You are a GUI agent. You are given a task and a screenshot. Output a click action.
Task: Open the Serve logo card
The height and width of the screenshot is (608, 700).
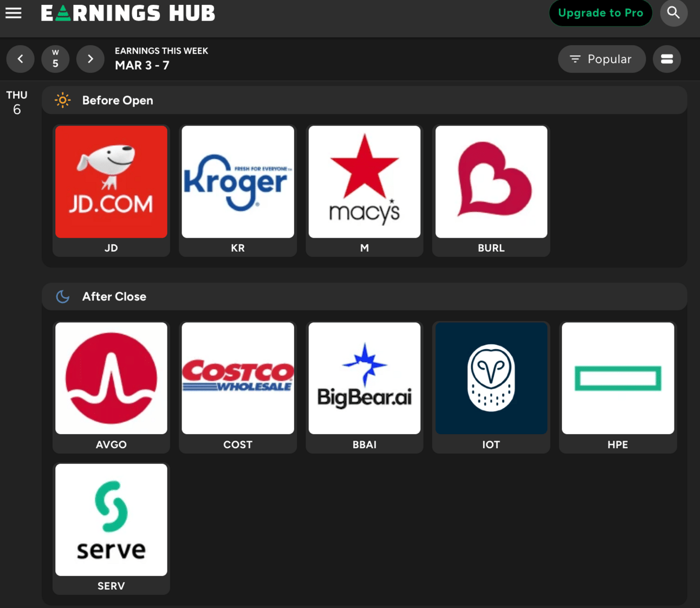click(111, 520)
